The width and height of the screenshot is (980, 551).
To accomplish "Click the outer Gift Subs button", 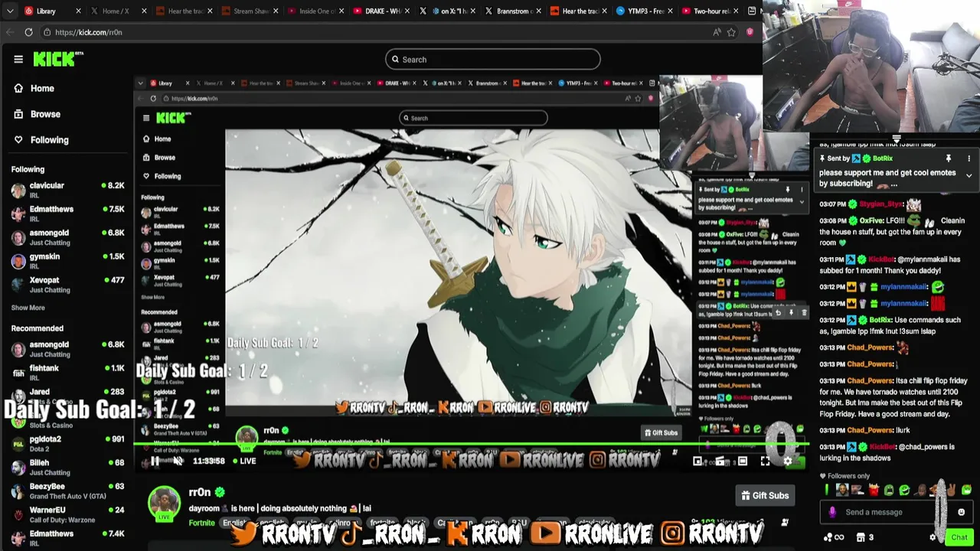I will 764,495.
